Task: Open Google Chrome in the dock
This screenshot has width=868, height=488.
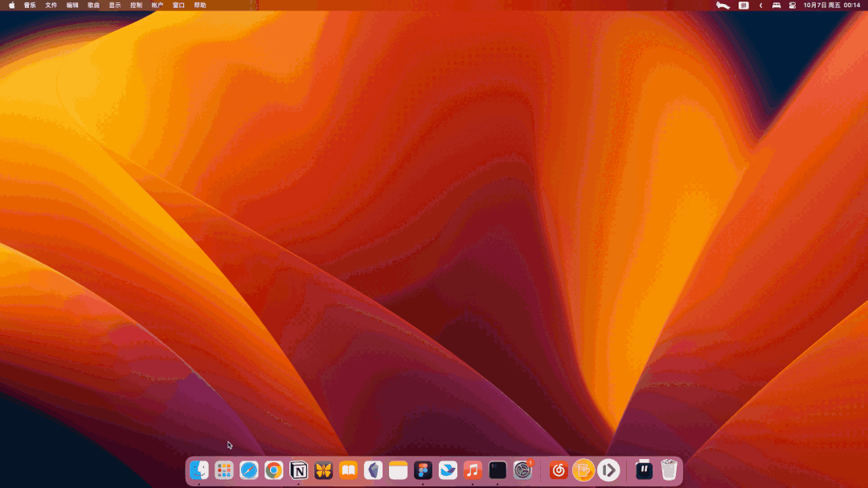Action: [274, 470]
